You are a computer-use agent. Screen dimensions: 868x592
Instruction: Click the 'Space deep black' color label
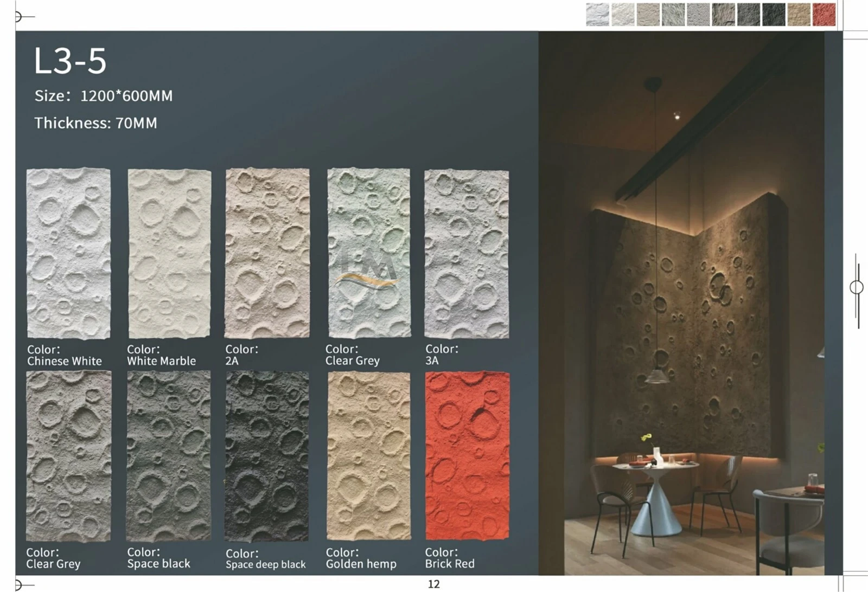coord(266,565)
